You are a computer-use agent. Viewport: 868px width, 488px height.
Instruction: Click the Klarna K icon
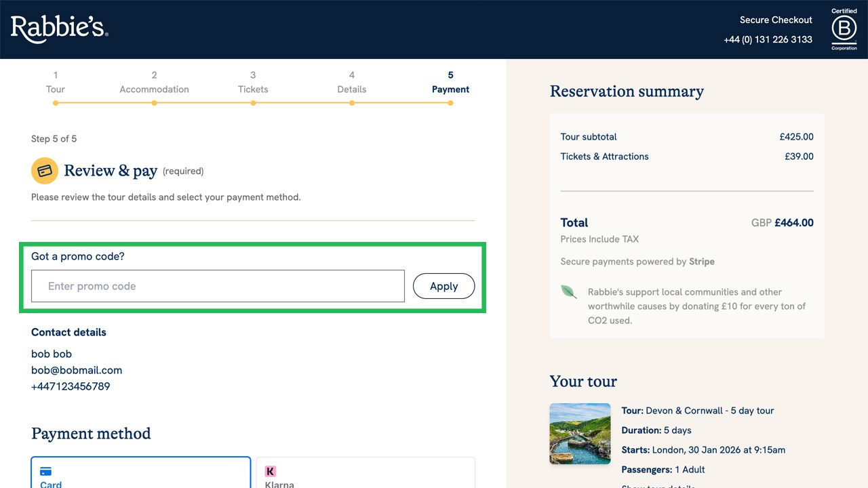[x=271, y=470]
